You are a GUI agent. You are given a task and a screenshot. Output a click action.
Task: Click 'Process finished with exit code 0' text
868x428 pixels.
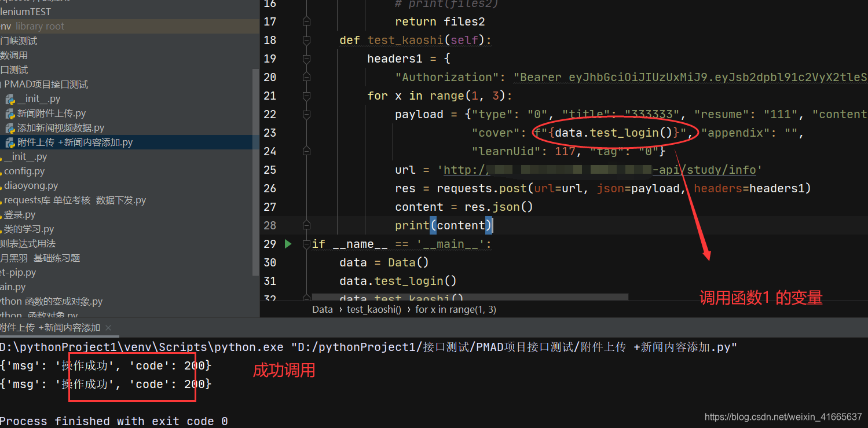coord(114,421)
